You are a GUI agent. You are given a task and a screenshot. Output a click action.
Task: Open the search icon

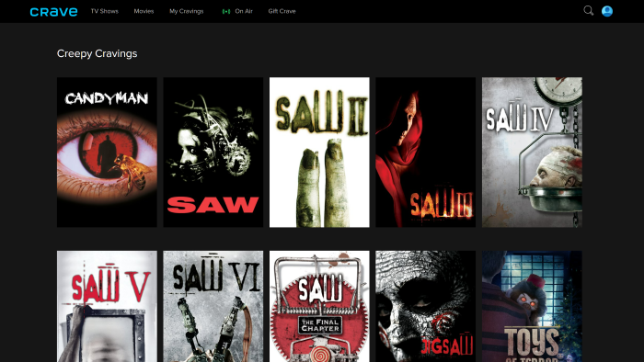tap(588, 11)
